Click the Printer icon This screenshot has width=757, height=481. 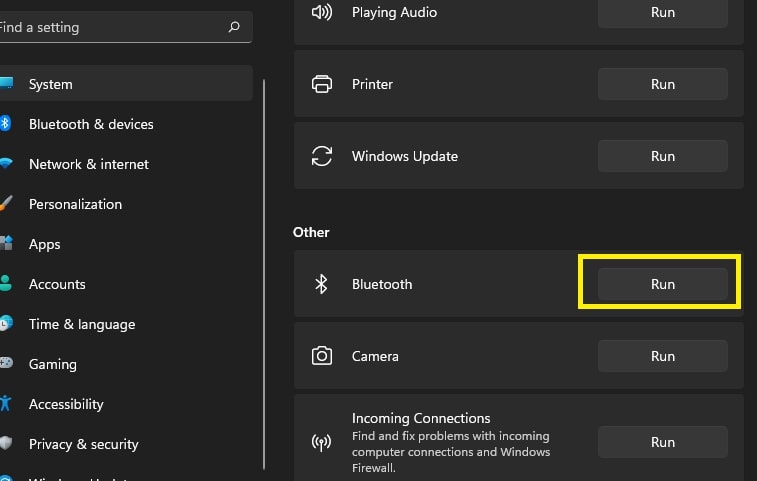[x=322, y=84]
